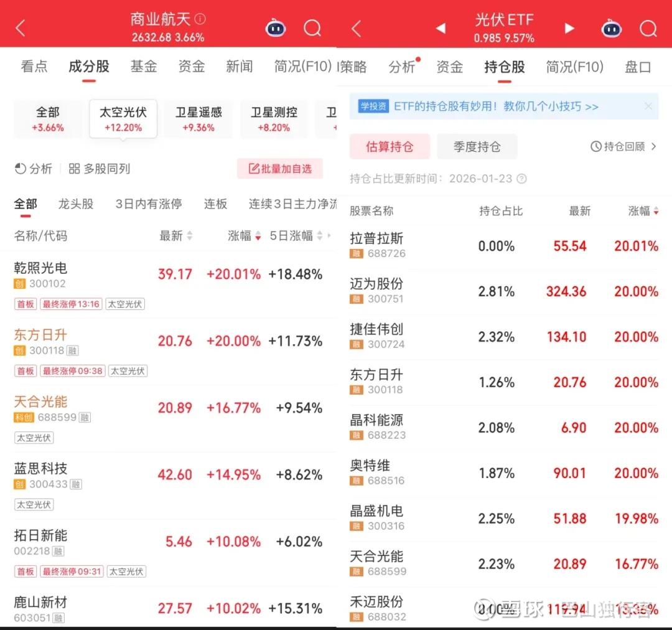Viewport: 672px width, 630px height.
Task: Open 迈为股份 300751 holding row
Action: 504,291
